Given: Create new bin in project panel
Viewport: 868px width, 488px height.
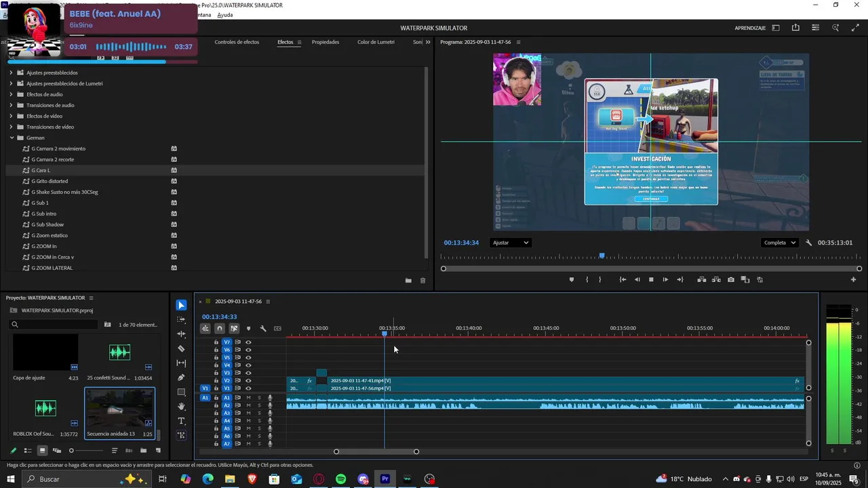Looking at the screenshot, I should point(143,450).
